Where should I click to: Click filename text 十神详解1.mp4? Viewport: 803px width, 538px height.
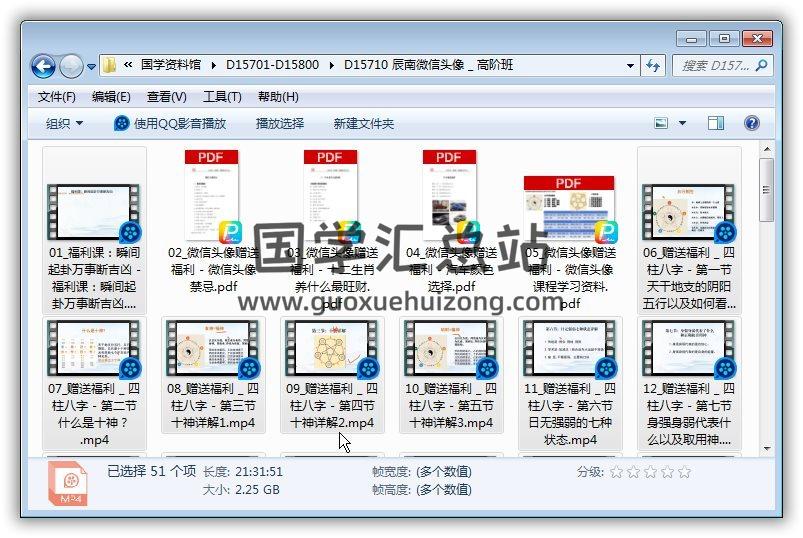tap(213, 423)
